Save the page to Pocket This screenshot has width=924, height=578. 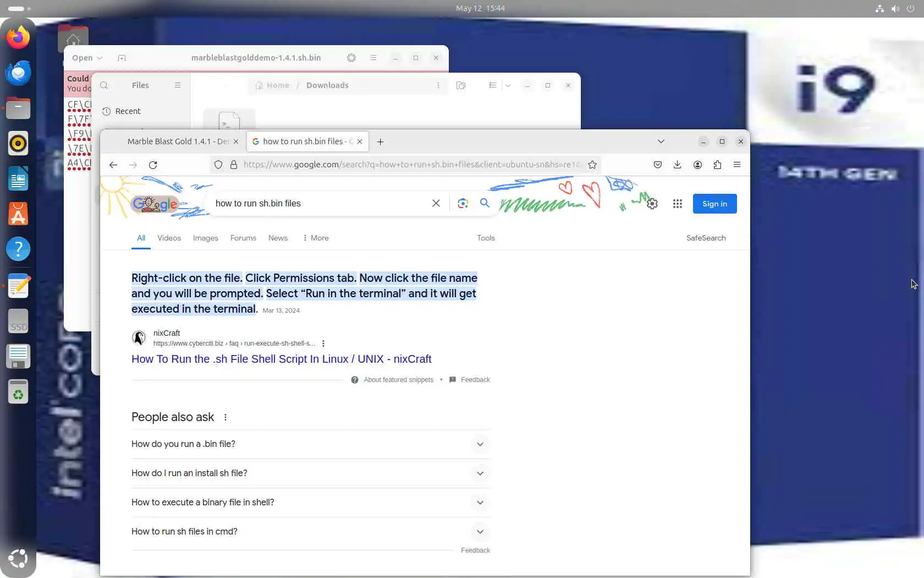click(x=658, y=165)
